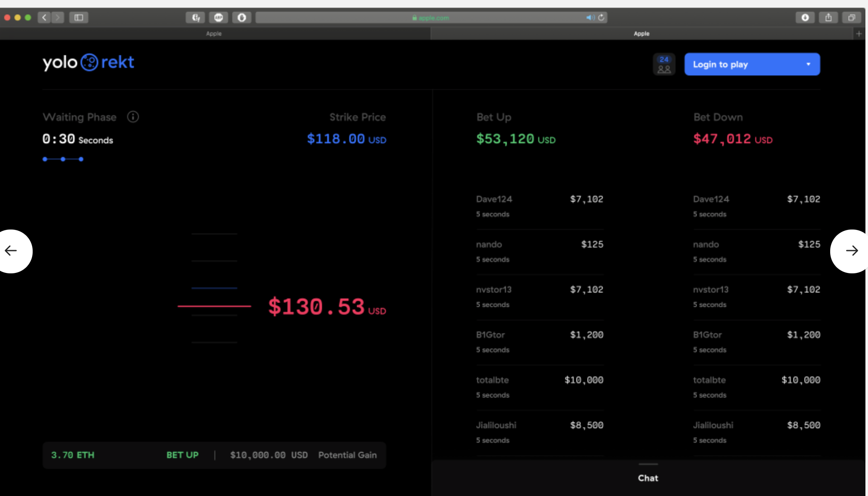Image resolution: width=868 pixels, height=496 pixels.
Task: Expand the Chat panel handle
Action: [648, 464]
